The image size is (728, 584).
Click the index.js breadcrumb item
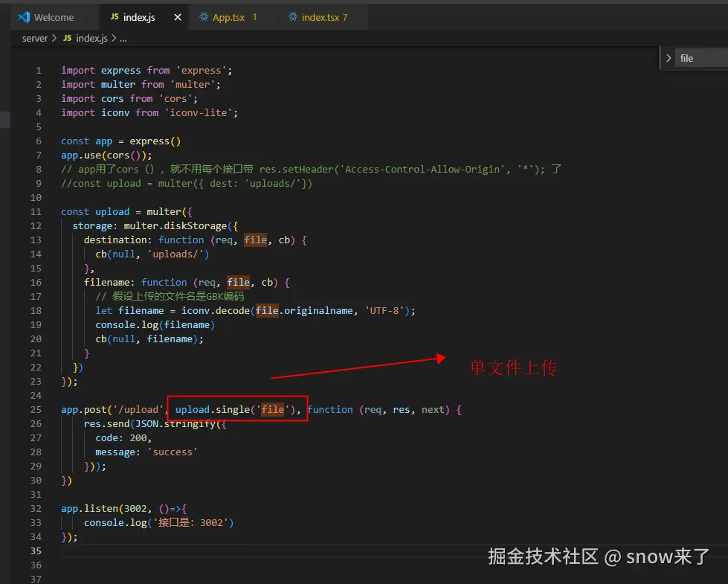(91, 38)
